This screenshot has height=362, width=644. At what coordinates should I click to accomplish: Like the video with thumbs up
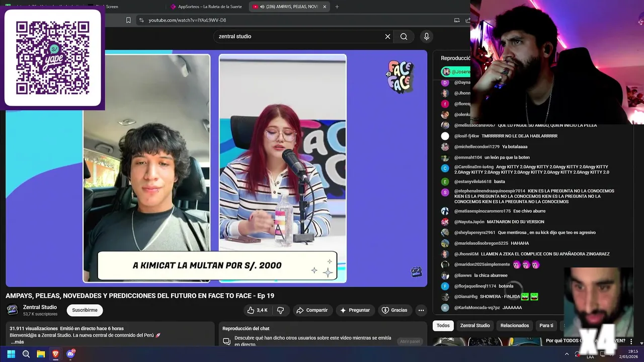pyautogui.click(x=257, y=310)
